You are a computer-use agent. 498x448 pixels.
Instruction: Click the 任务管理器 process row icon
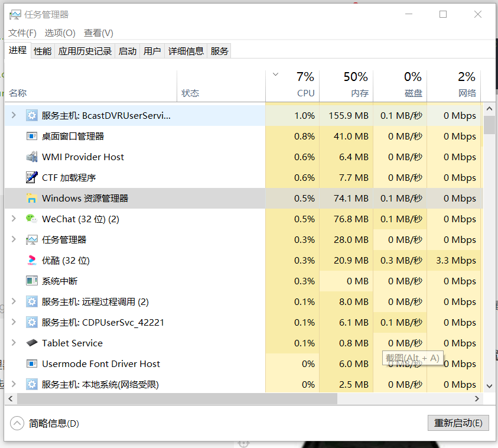point(31,239)
